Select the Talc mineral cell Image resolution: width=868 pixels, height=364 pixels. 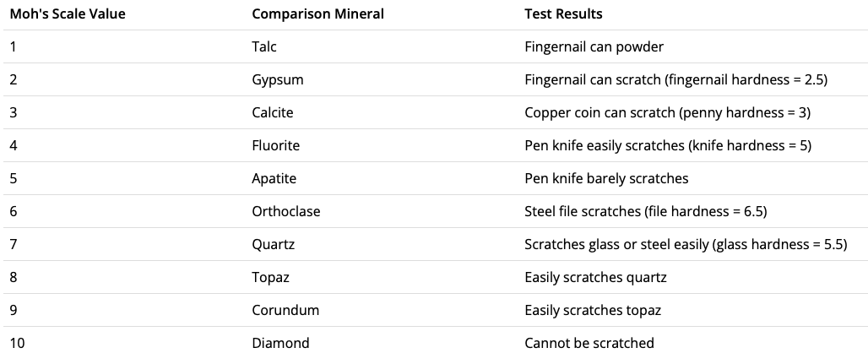(264, 47)
